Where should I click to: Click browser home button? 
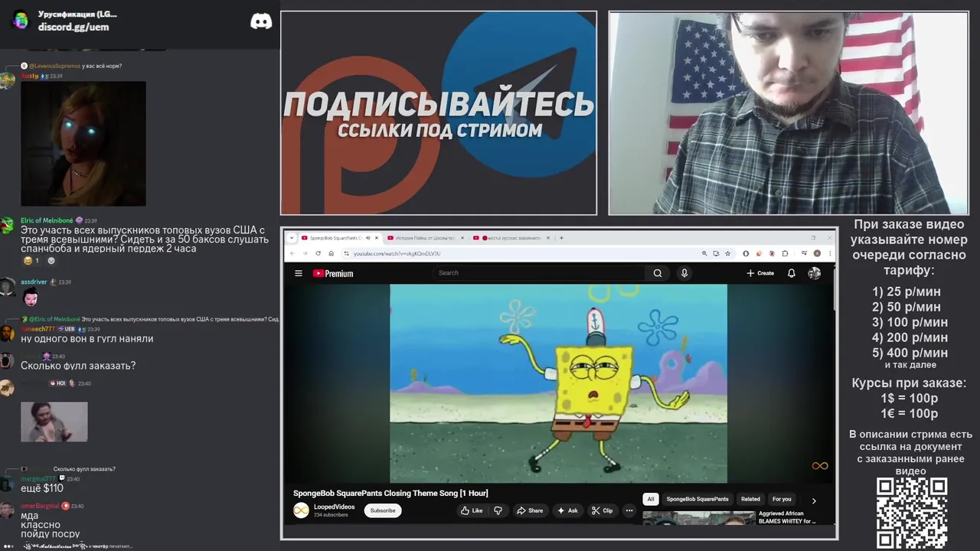pos(331,253)
